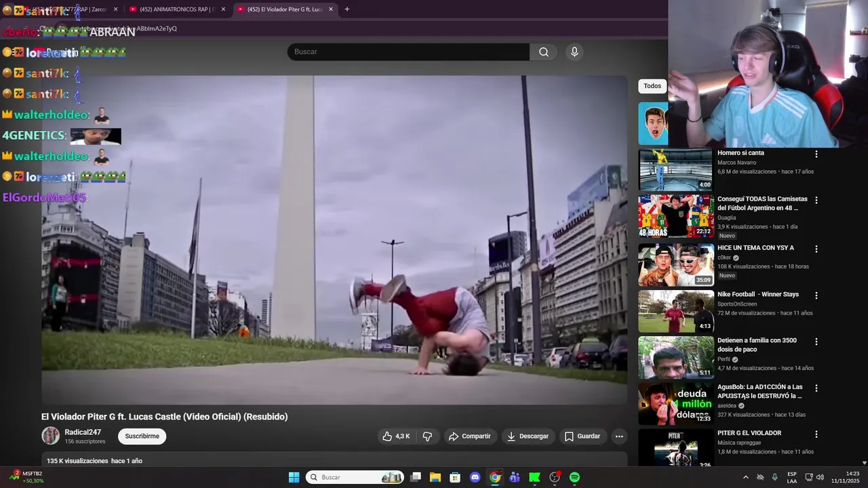Open the Radical247 channel name link
868x488 pixels.
pos(83,432)
